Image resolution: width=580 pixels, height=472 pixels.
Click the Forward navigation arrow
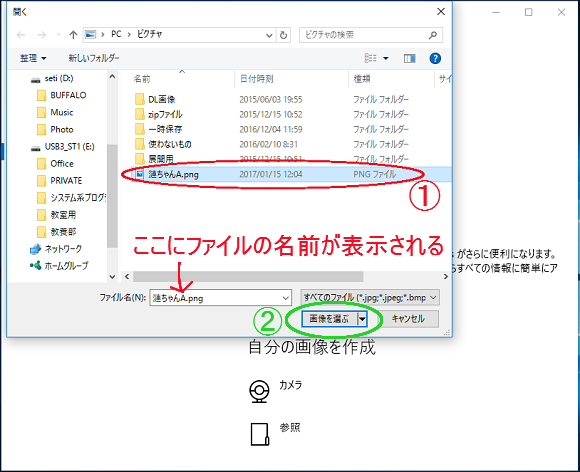pyautogui.click(x=42, y=35)
